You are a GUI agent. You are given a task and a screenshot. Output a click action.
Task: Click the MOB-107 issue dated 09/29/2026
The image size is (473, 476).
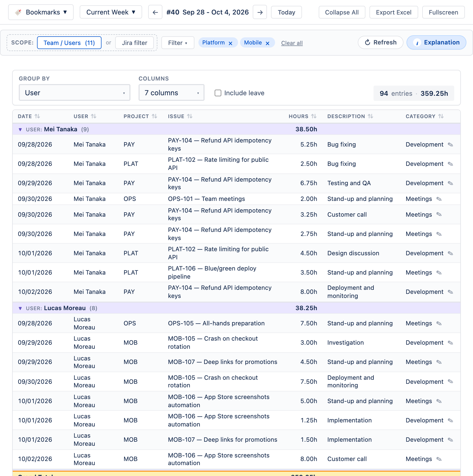[x=223, y=362]
